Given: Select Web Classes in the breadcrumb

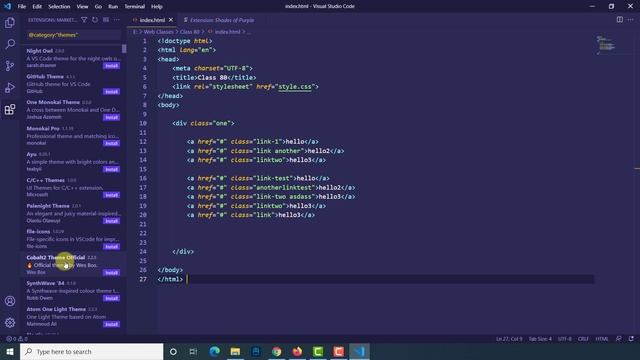Looking at the screenshot, I should [x=158, y=32].
